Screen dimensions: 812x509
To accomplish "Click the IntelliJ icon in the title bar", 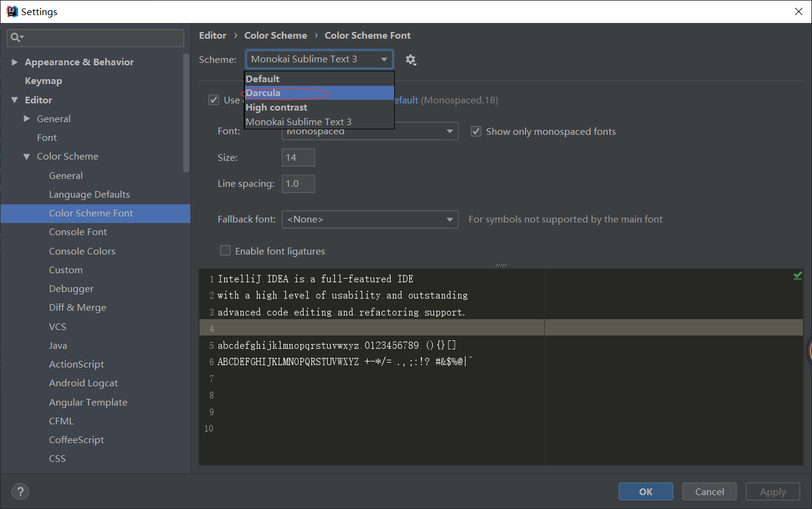I will tap(11, 11).
